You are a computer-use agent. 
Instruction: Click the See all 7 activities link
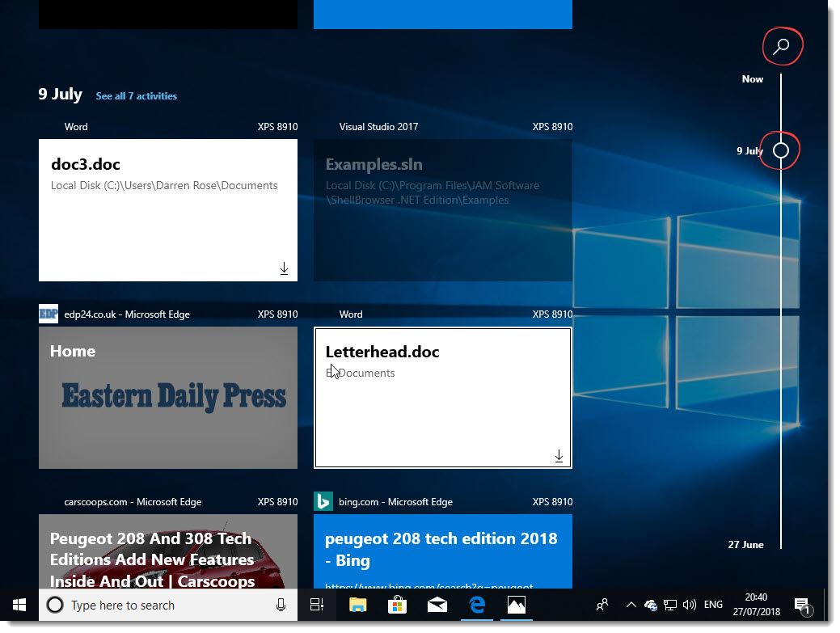(136, 95)
